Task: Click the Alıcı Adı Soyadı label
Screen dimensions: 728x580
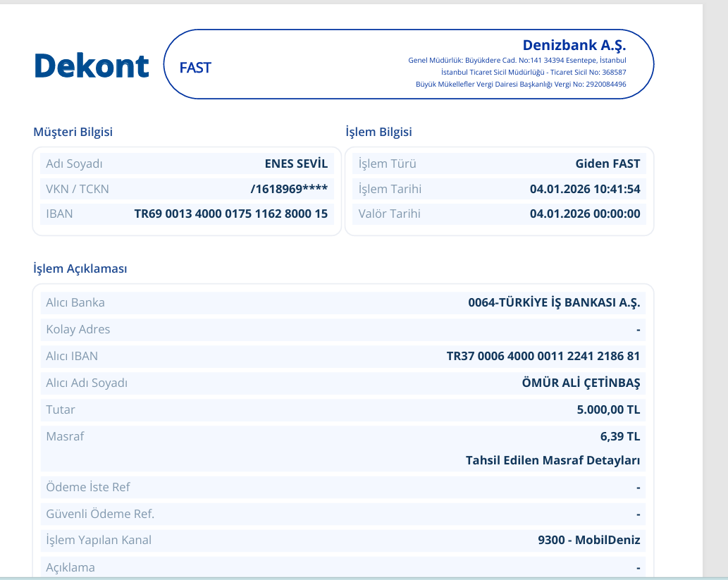Action: (87, 383)
